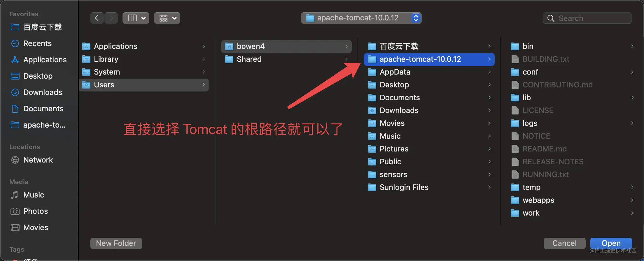The image size is (644, 261).
Task: Click the Open button
Action: click(611, 243)
